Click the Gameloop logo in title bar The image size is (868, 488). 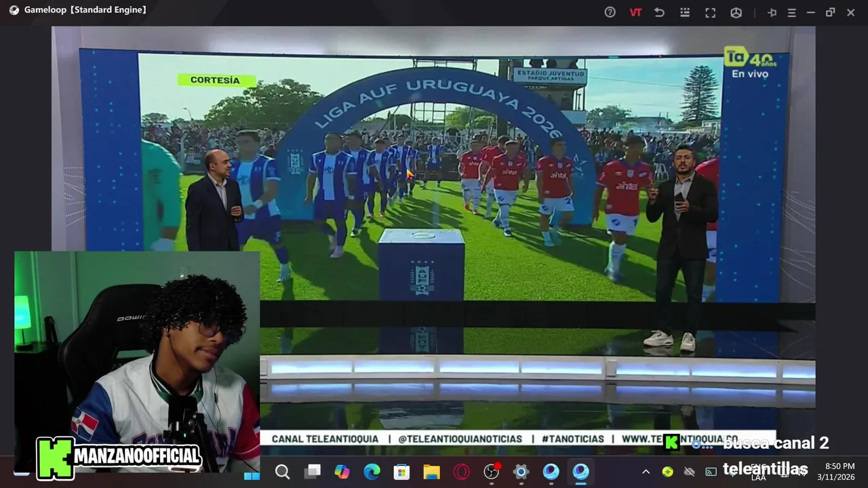(x=14, y=10)
